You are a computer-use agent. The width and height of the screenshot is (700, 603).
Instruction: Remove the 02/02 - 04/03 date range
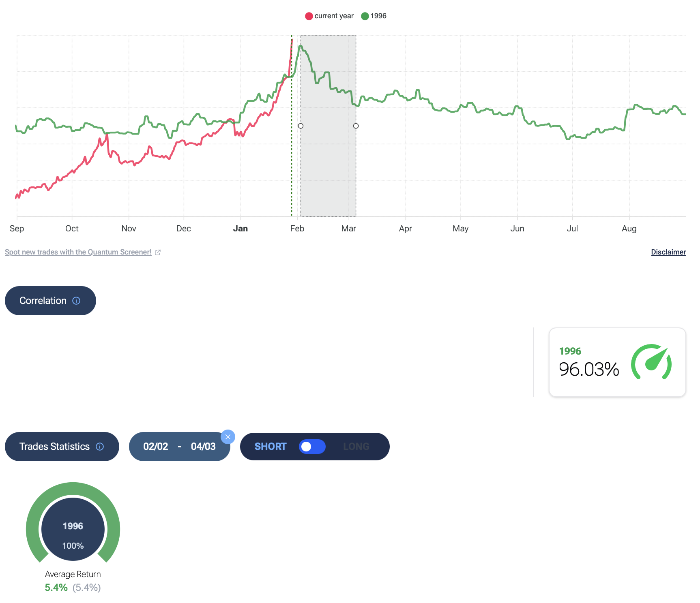click(228, 437)
